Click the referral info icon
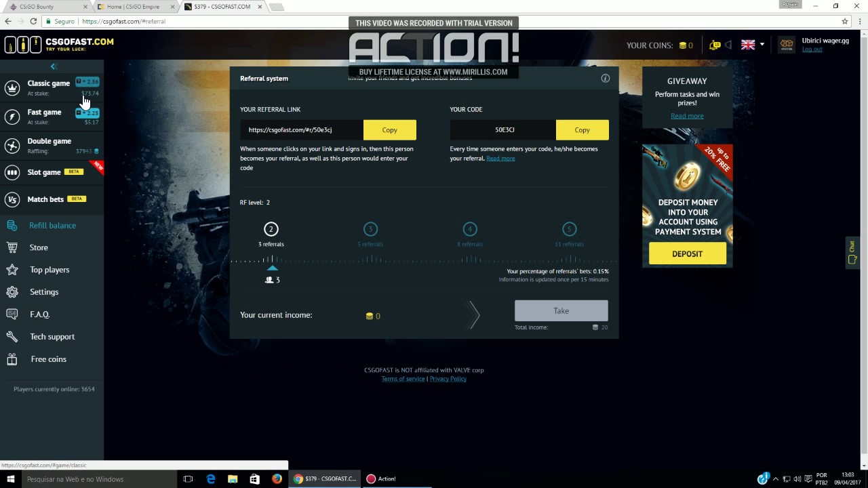Viewport: 868px width, 488px height. [606, 79]
